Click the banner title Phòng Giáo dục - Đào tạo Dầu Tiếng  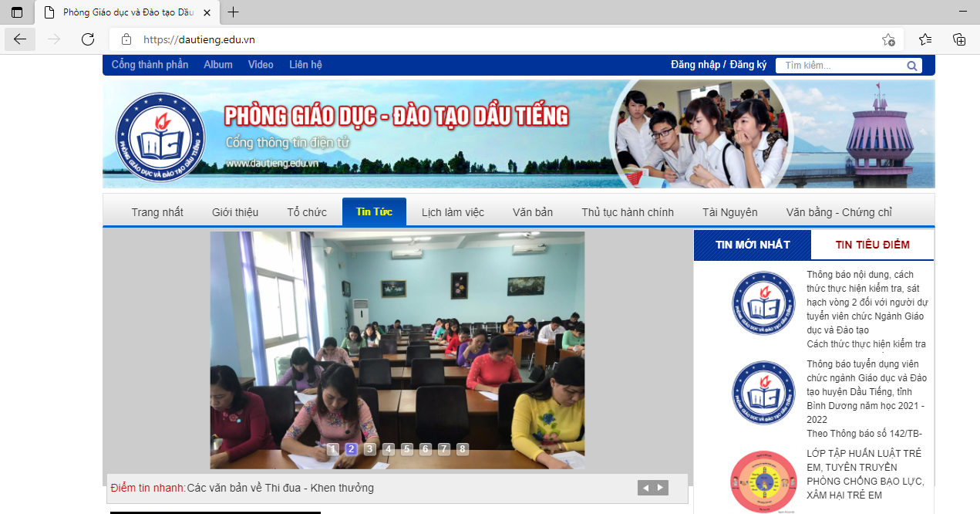[x=396, y=117]
